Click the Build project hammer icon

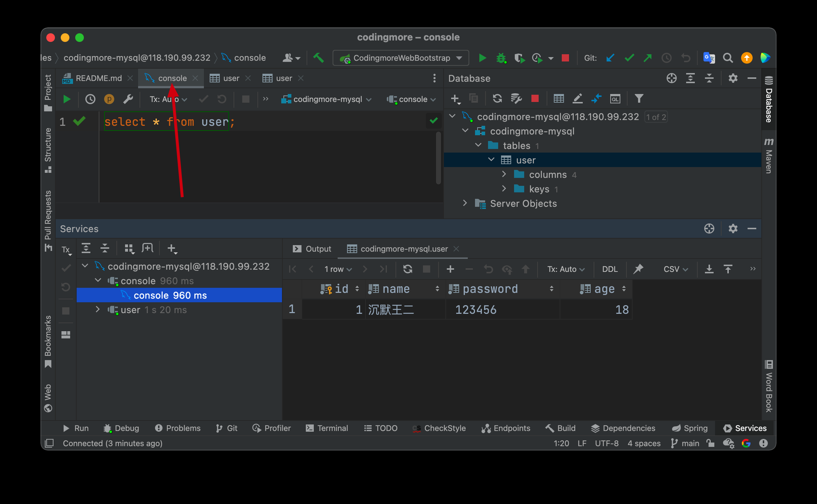point(318,58)
